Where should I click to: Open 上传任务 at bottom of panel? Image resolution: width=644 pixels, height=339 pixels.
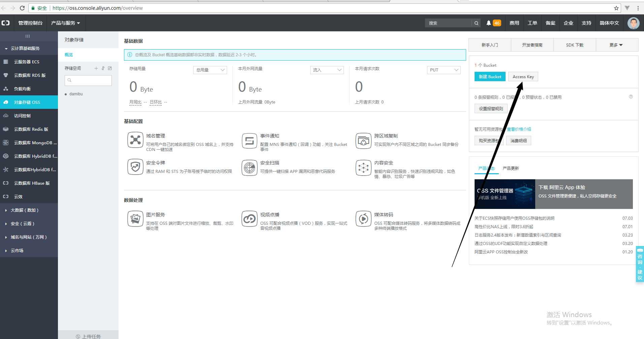[88, 336]
